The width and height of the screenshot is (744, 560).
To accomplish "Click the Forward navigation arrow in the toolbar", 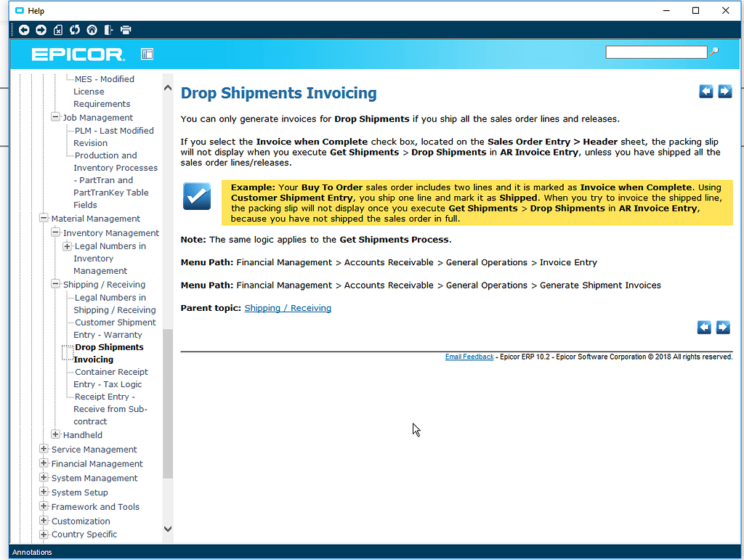I will 41,30.
